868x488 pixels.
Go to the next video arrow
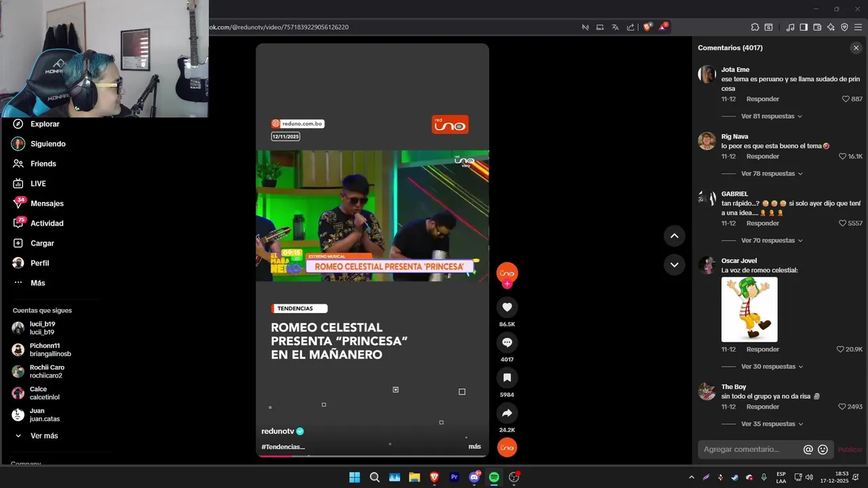tap(674, 265)
